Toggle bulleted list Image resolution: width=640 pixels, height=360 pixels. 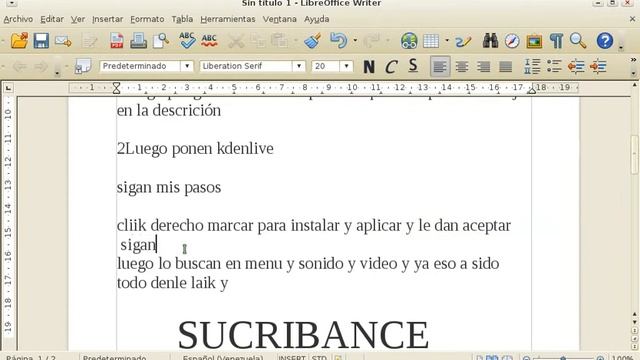[554, 66]
